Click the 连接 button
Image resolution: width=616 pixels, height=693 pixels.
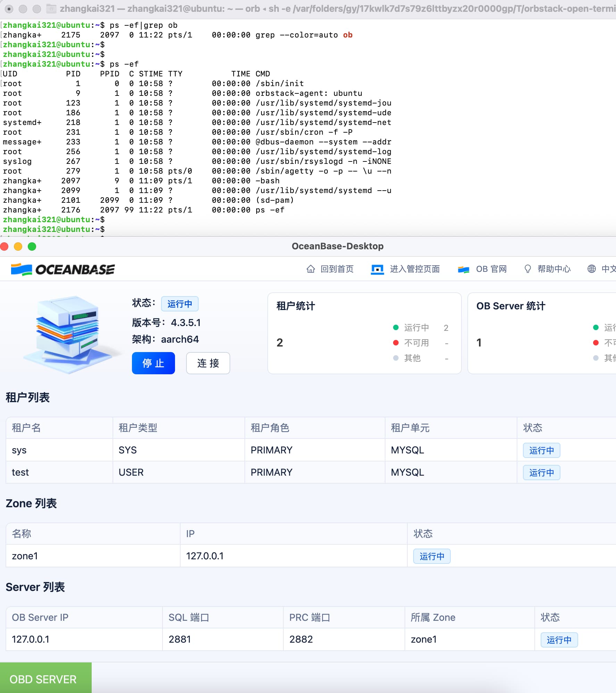coord(208,363)
